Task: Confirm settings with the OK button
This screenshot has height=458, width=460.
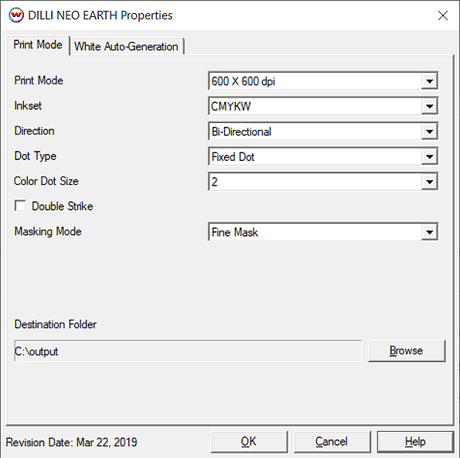Action: point(249,442)
